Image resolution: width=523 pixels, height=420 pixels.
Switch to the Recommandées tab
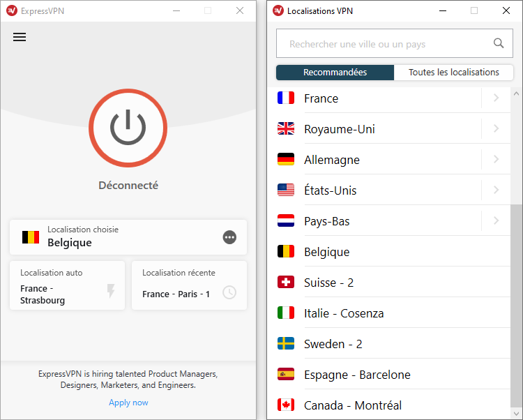[x=335, y=73]
